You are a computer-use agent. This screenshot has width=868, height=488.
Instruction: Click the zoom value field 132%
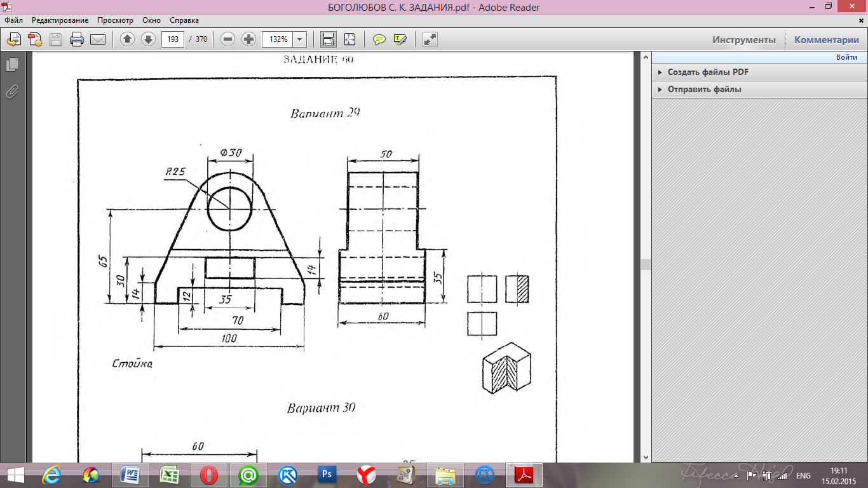coord(278,39)
